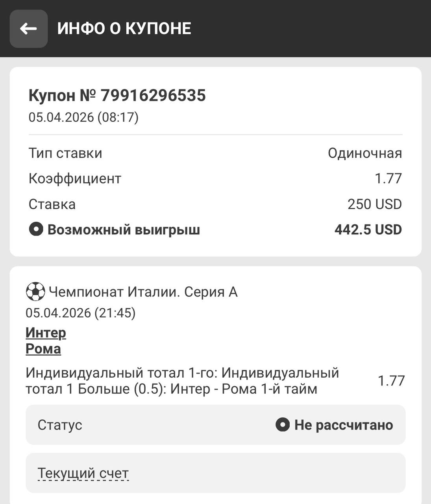Click the match time 05.04.2026 (21:45)

[81, 313]
